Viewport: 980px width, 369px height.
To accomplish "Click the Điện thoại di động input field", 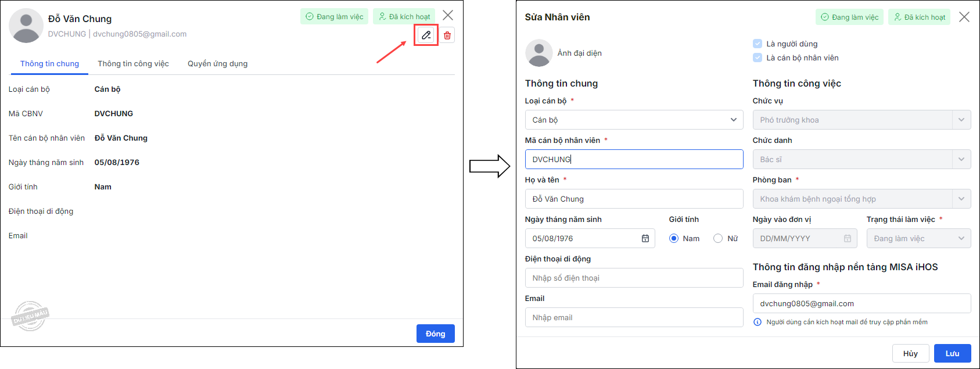I will click(634, 278).
